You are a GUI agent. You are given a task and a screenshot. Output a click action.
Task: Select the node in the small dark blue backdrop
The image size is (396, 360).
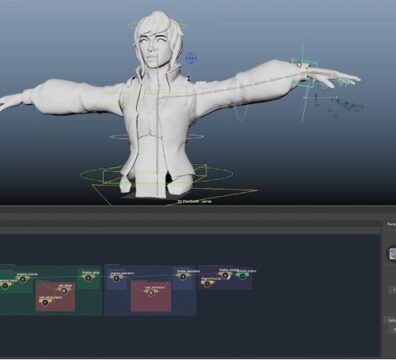116,278
